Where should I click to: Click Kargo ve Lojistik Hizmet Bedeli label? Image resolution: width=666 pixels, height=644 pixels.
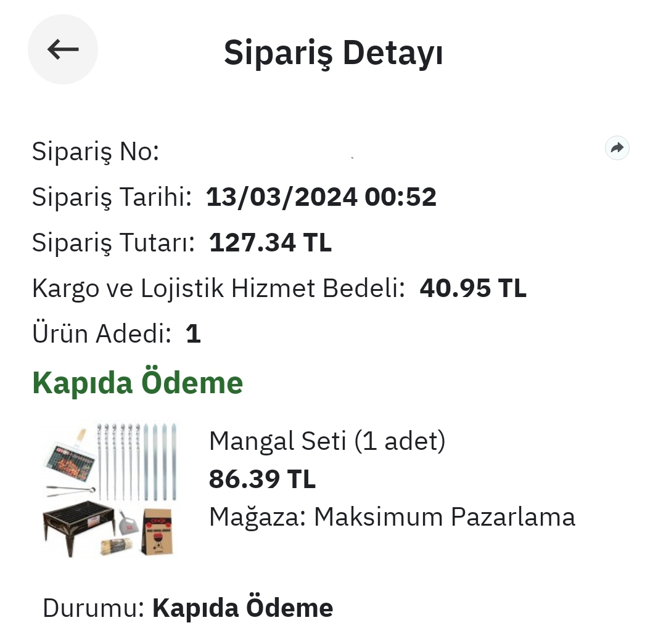[x=218, y=288]
